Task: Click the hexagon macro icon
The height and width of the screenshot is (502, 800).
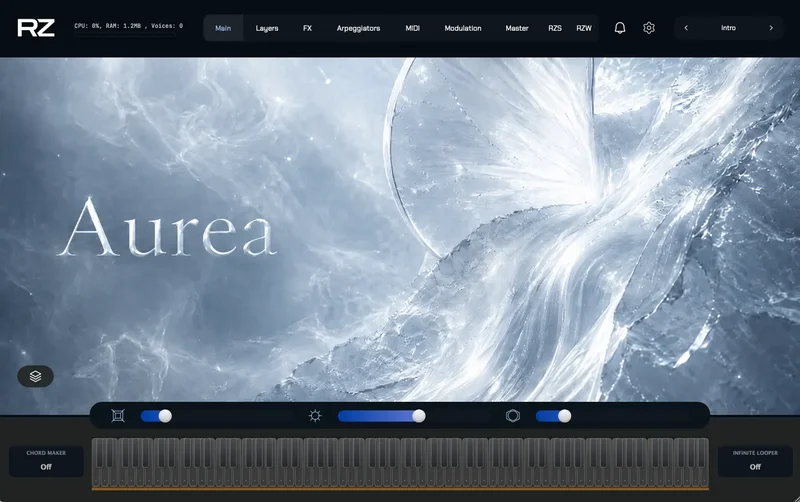Action: point(513,416)
